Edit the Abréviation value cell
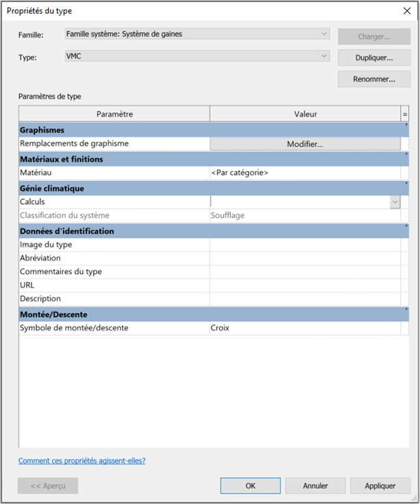Screen dimensions: 420x504 [304, 258]
